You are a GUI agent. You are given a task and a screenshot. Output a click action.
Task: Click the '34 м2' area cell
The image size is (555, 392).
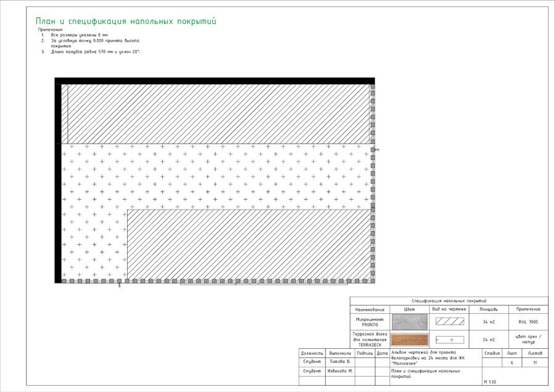(x=489, y=322)
